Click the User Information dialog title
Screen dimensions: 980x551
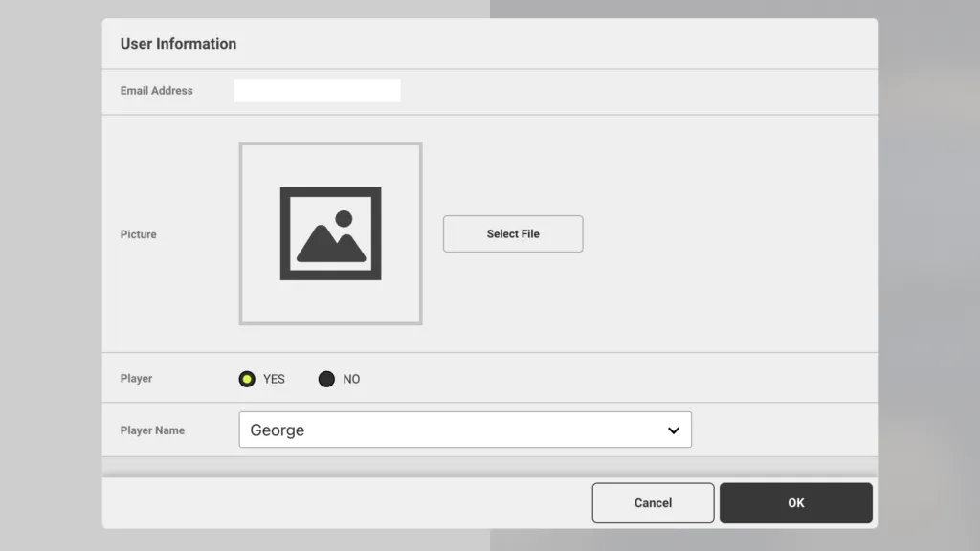(x=178, y=44)
